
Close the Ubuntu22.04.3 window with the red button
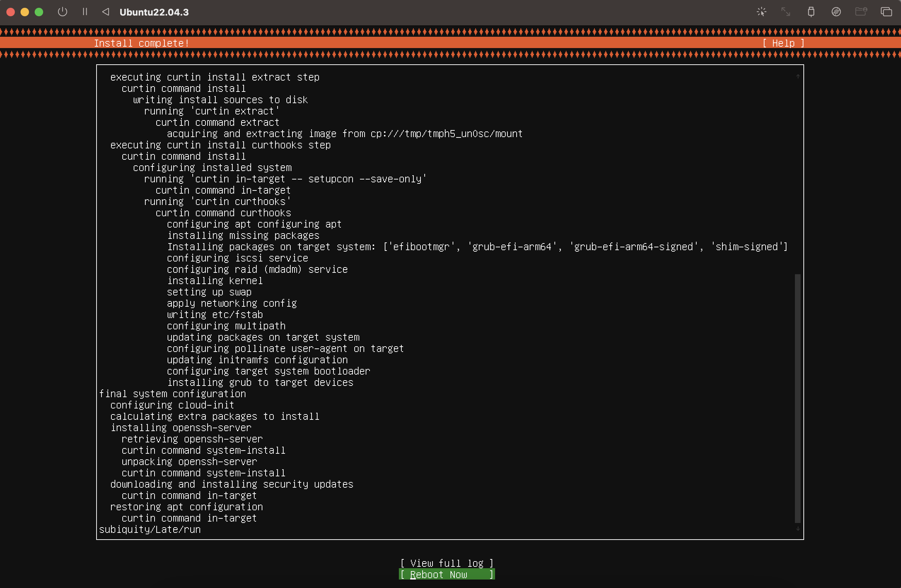(11, 12)
